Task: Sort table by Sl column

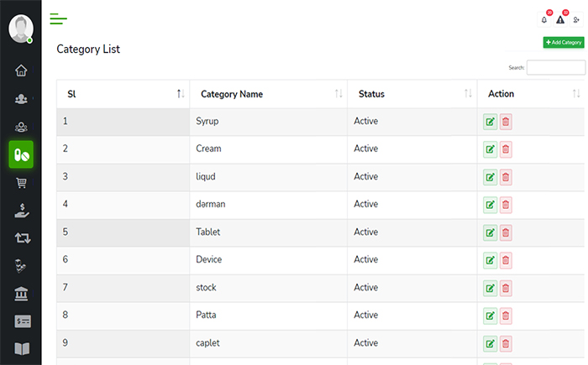Action: [181, 94]
